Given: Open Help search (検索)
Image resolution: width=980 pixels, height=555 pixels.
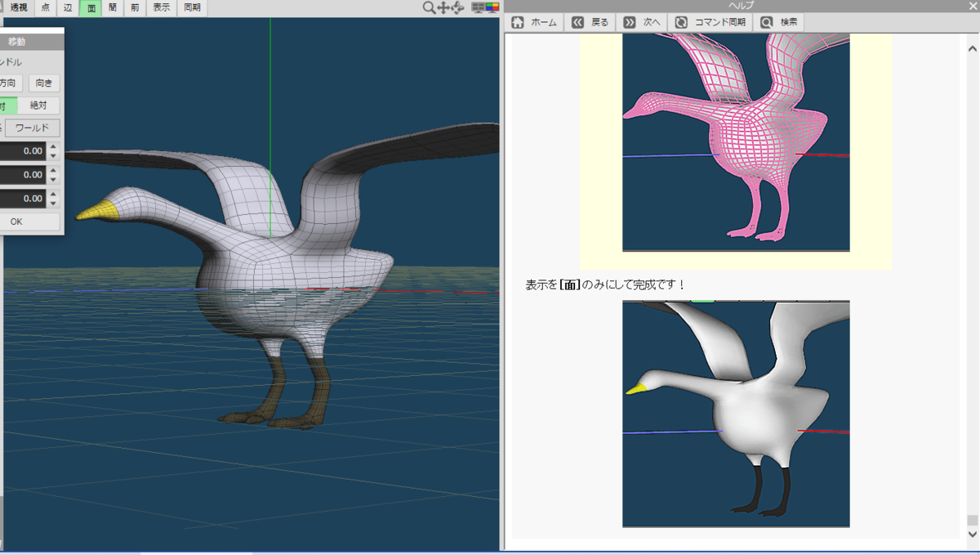Looking at the screenshot, I should click(780, 23).
